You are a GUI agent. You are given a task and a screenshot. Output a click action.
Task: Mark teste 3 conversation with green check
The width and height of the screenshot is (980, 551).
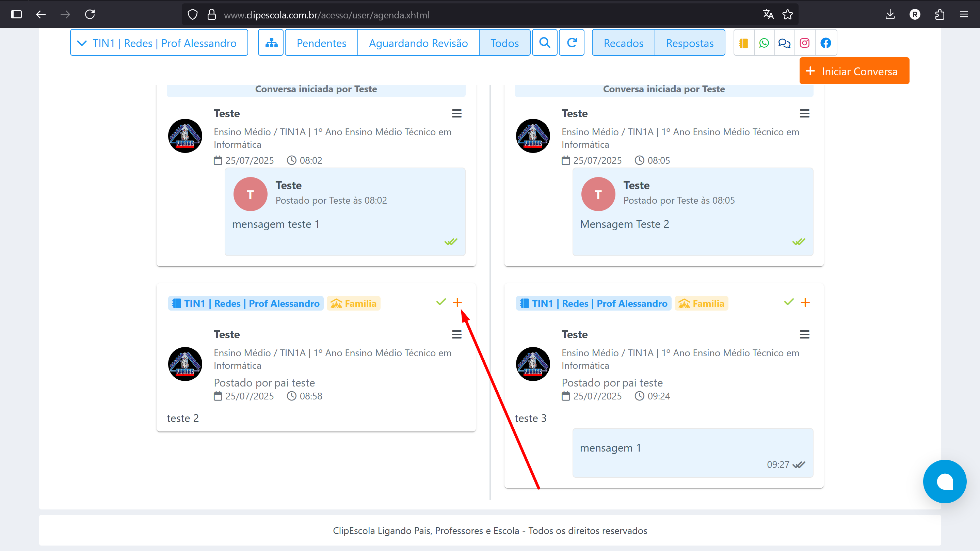coord(789,302)
